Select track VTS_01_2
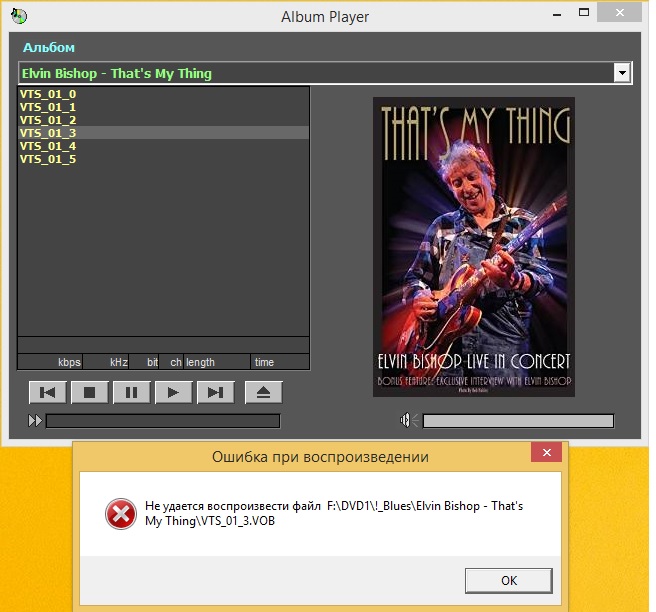 [x=163, y=120]
